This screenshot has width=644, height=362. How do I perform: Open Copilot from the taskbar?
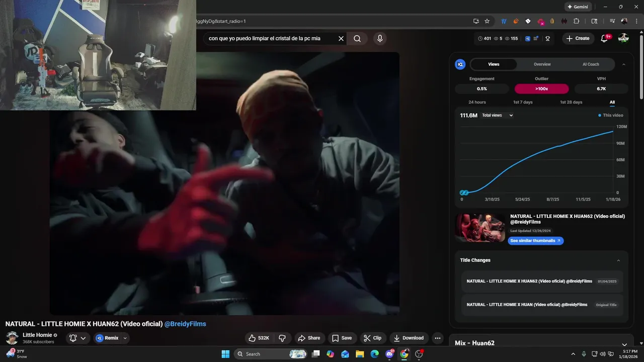(x=330, y=354)
